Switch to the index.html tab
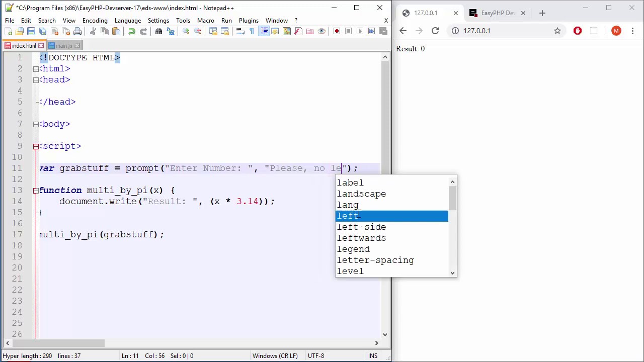This screenshot has height=362, width=644. [24, 46]
